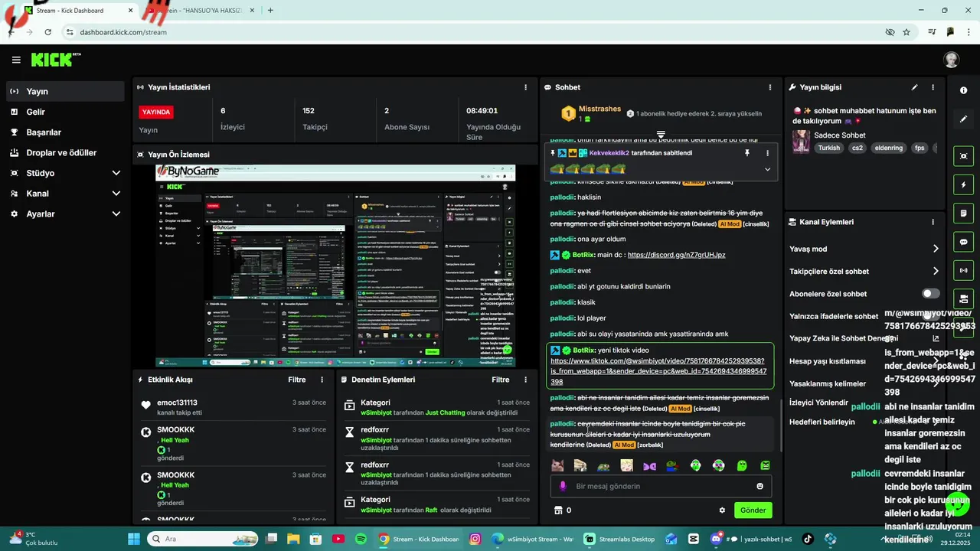Open Yayın Ön İzlemesi three-dot menu
Viewport: 980px width, 551px height.
(x=525, y=155)
